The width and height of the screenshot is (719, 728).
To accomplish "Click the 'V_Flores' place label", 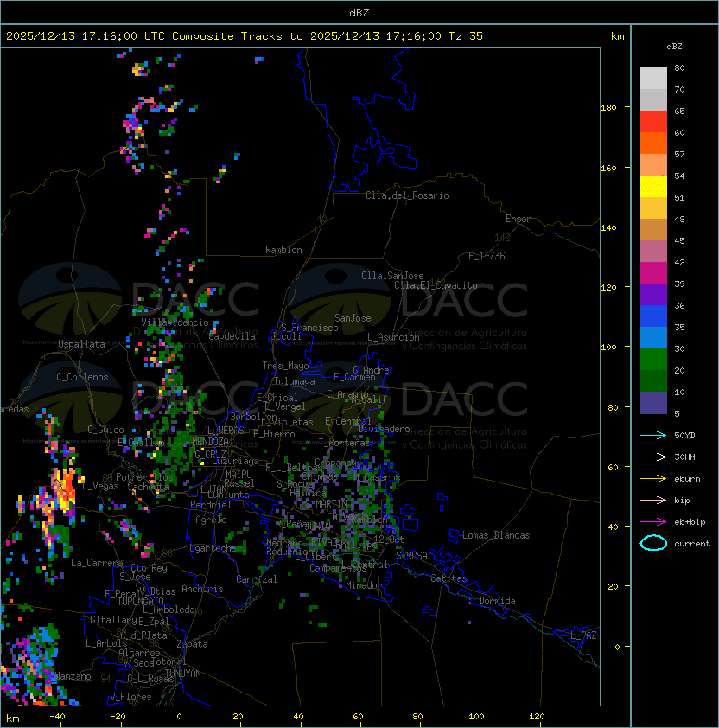I will [130, 698].
